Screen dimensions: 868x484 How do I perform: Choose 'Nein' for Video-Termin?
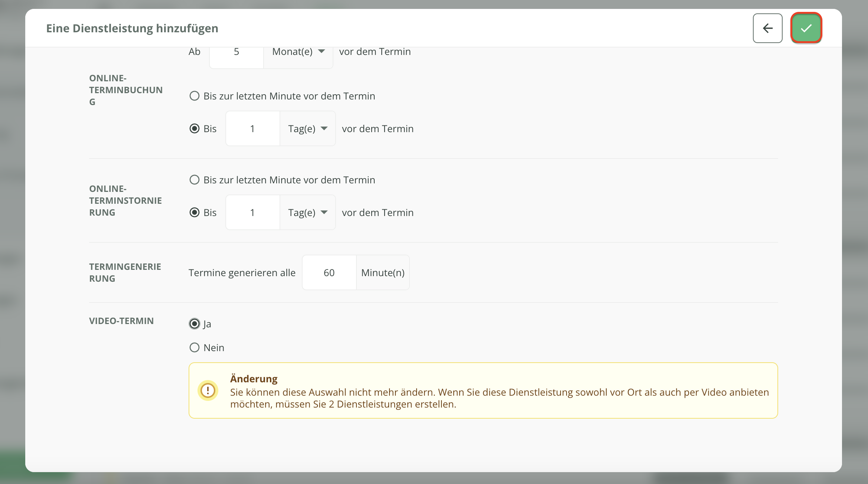pos(195,348)
